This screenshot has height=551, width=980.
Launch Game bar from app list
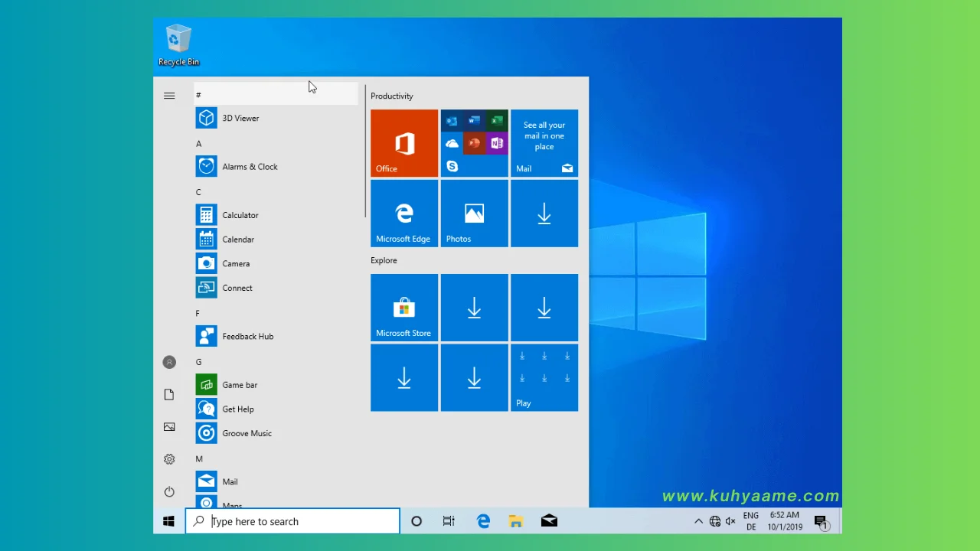point(276,385)
